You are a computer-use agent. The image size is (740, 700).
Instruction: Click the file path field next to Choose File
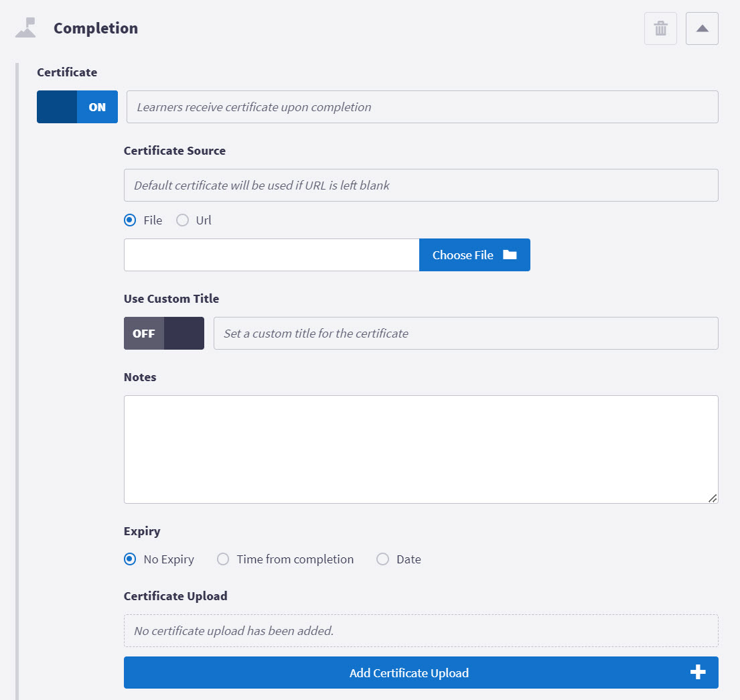coord(271,255)
